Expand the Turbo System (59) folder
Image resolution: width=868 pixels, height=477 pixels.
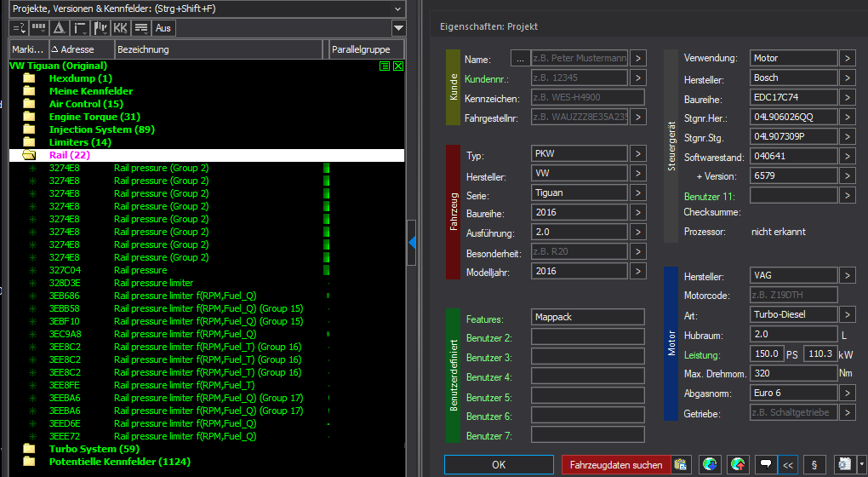click(30, 449)
